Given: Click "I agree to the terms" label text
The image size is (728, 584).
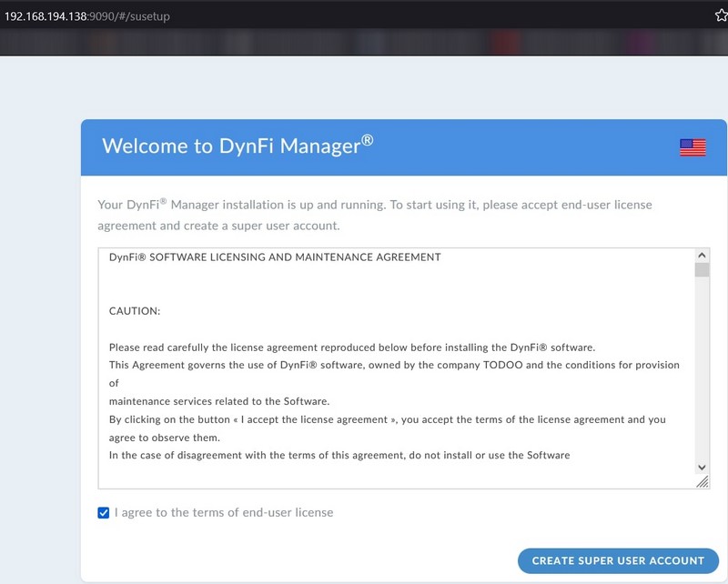Looking at the screenshot, I should (223, 513).
